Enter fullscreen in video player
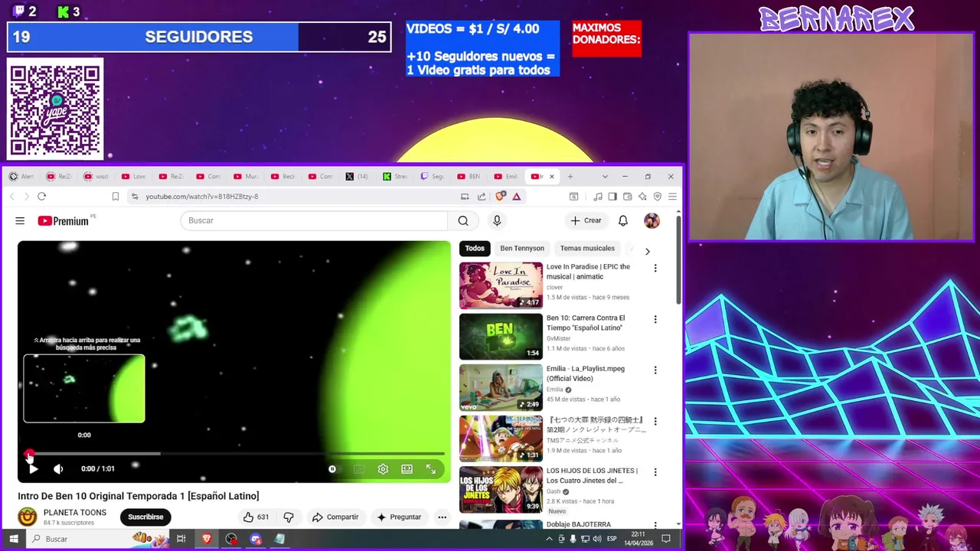Viewport: 980px width, 551px height. (x=431, y=469)
